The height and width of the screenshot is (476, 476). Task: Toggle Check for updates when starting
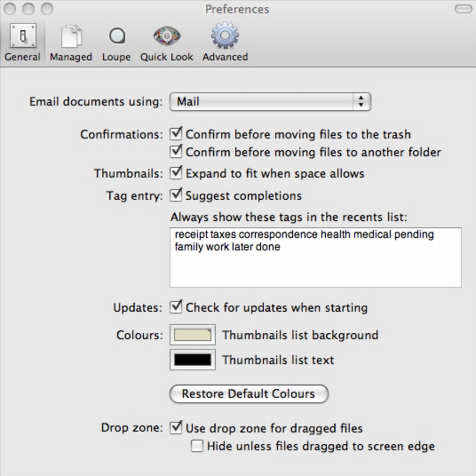[176, 307]
